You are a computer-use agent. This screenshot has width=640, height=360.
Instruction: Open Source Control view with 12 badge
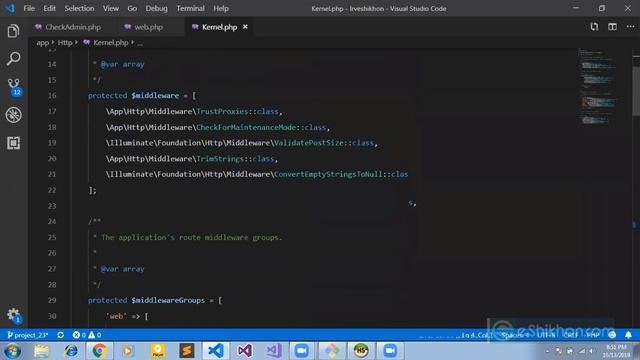pyautogui.click(x=14, y=87)
